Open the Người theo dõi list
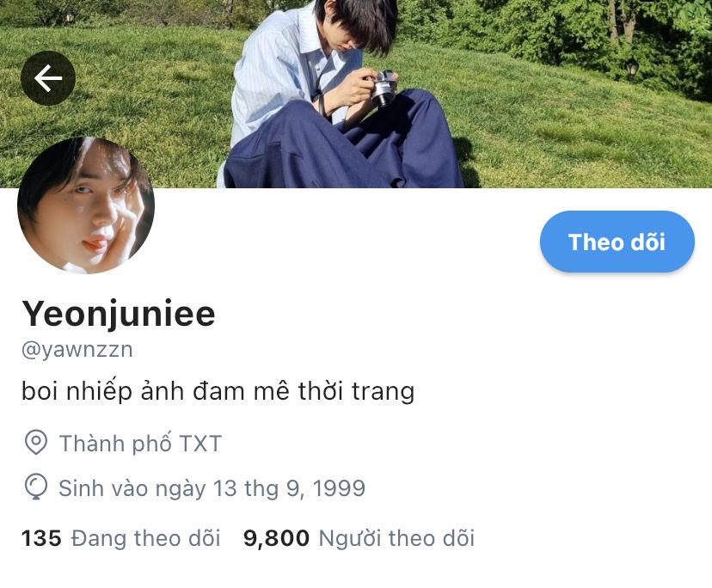The width and height of the screenshot is (712, 588). coord(397,538)
